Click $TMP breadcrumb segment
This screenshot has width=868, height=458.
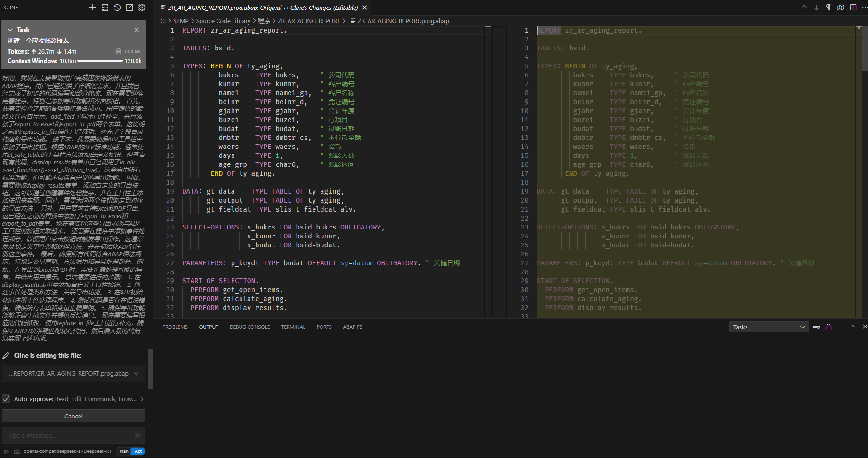point(181,21)
